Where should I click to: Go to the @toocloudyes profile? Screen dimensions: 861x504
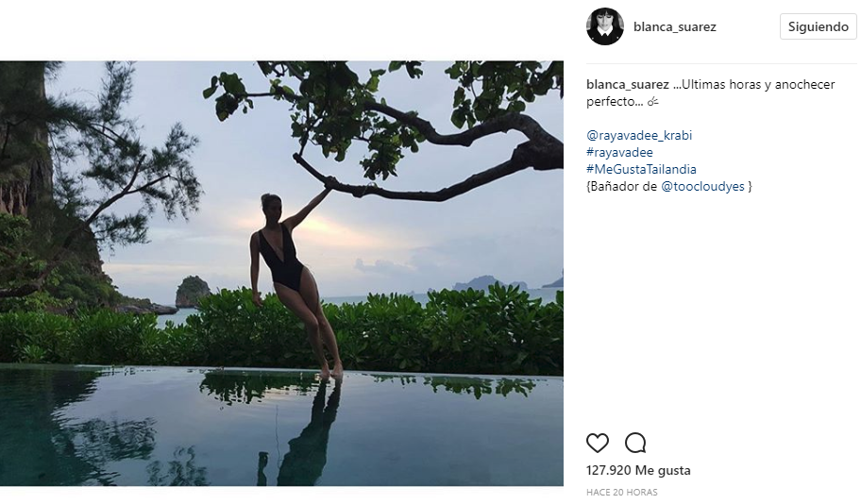(703, 187)
